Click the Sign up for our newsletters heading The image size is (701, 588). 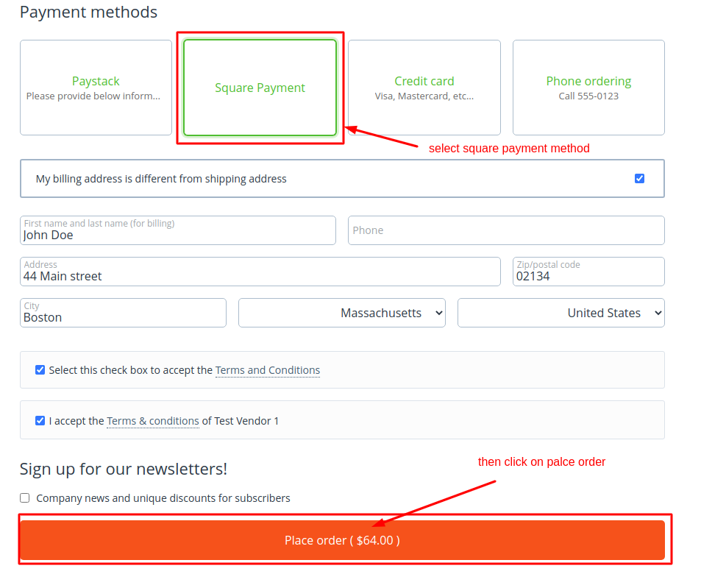click(123, 469)
